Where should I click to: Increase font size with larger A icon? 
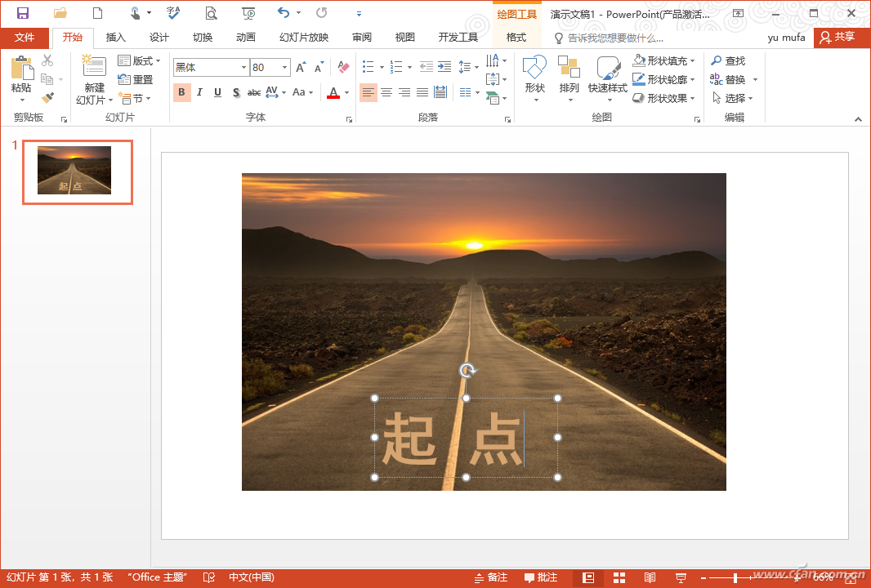[x=301, y=67]
